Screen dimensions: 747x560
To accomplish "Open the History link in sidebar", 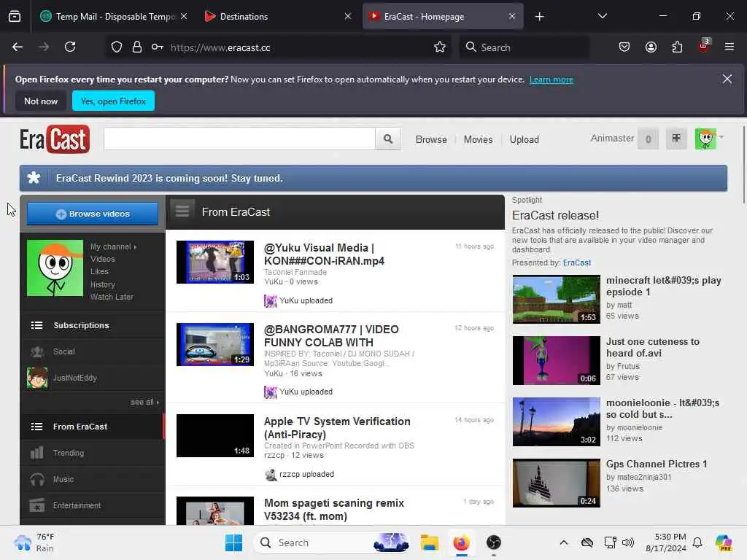I will (x=102, y=284).
